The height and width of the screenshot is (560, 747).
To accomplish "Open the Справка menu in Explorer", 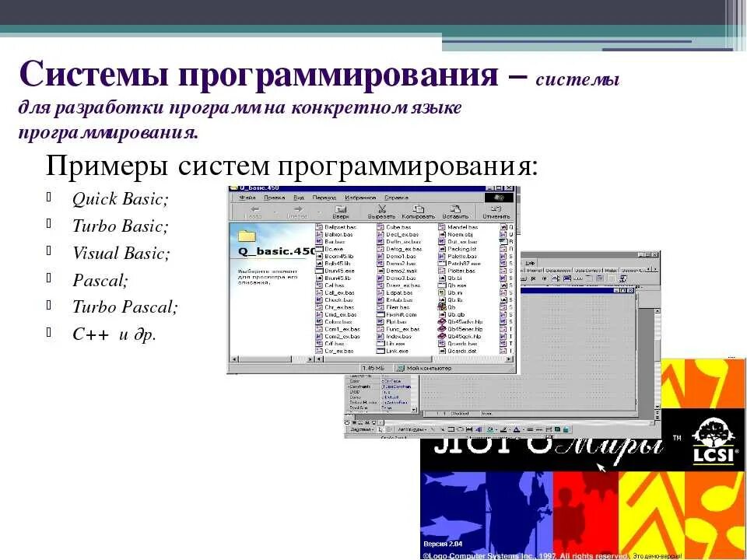I will (x=396, y=197).
